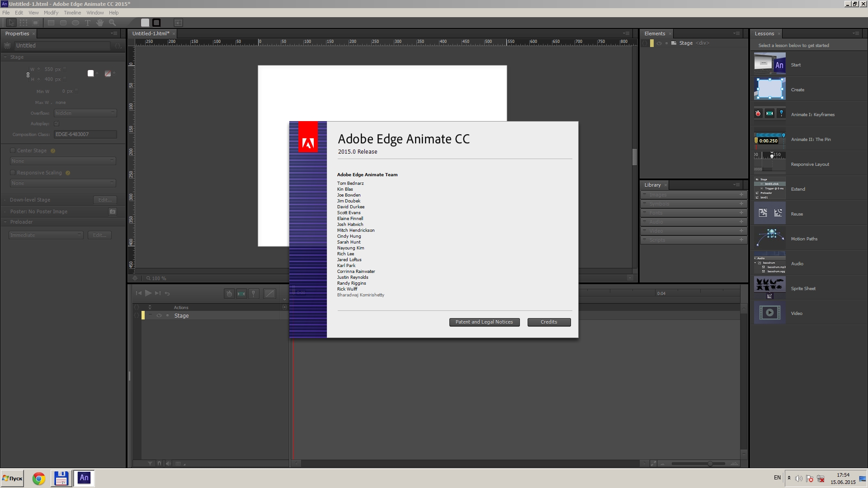The width and height of the screenshot is (868, 488).
Task: Toggle the timeline audio speaker icon
Action: coord(169,464)
